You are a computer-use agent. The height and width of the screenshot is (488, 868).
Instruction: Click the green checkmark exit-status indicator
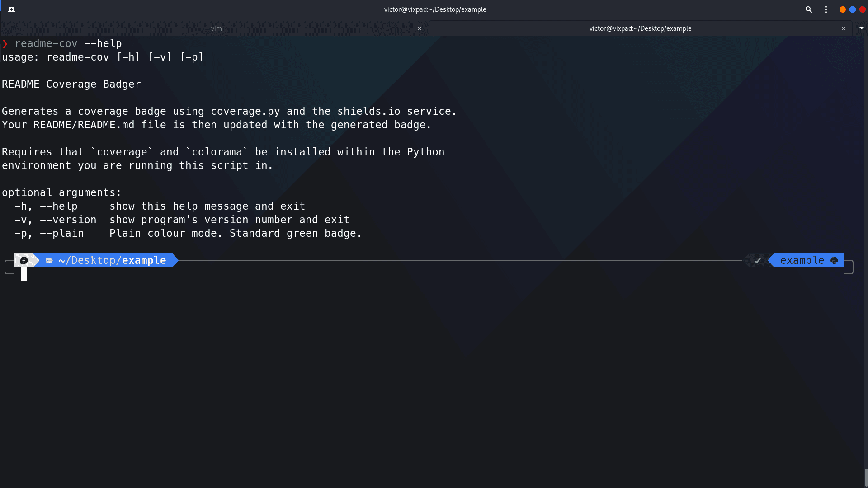click(x=758, y=261)
